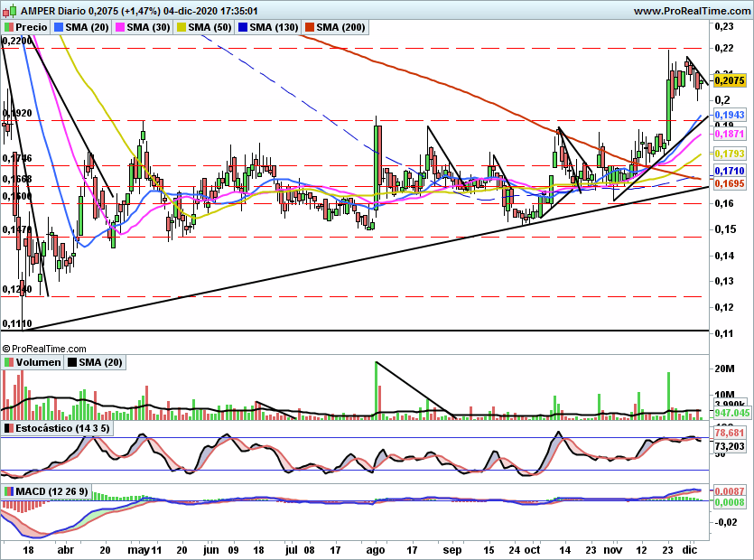Viewport: 754px width, 560px height.
Task: Click the 'jul' date on time axis
Action: click(292, 550)
